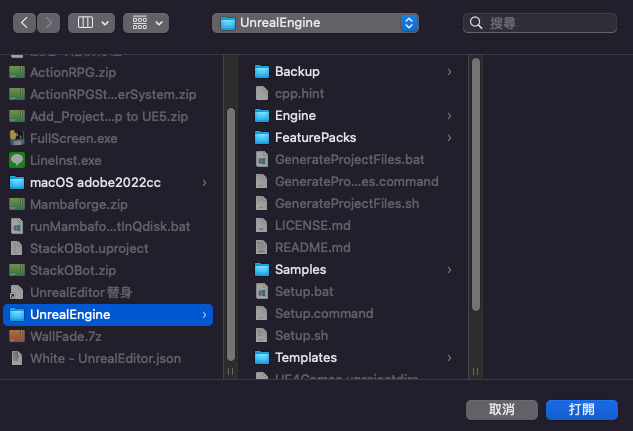Click the FullScreen.exe application icon
Viewport: 633px width, 431px height.
coord(17,138)
